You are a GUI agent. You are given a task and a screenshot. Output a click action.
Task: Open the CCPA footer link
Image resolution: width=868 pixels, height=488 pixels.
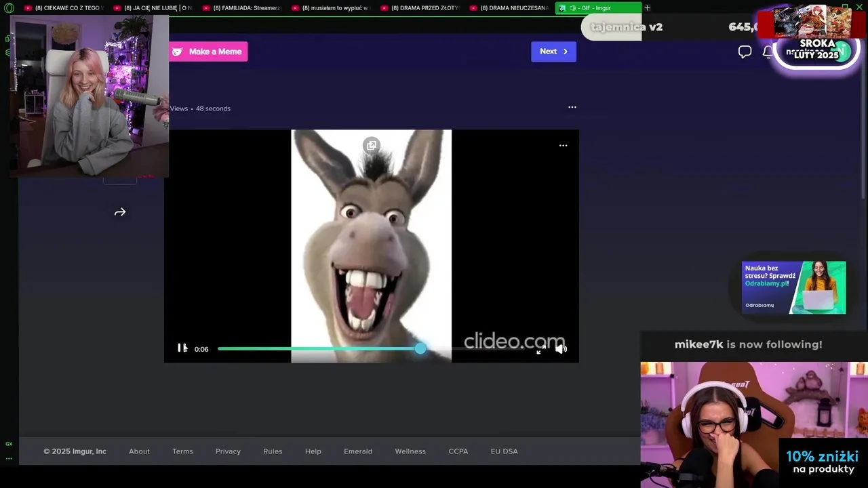[x=458, y=451]
